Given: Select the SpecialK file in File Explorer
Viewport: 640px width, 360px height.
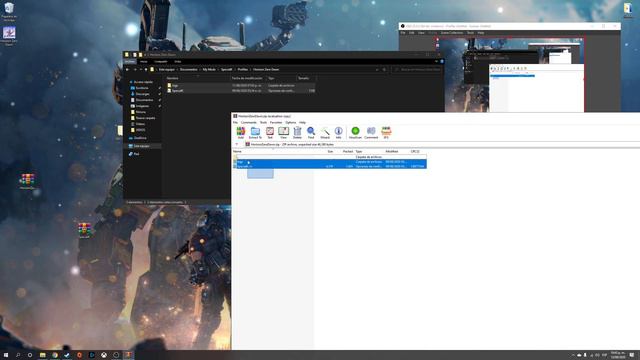Looking at the screenshot, I should tap(177, 91).
